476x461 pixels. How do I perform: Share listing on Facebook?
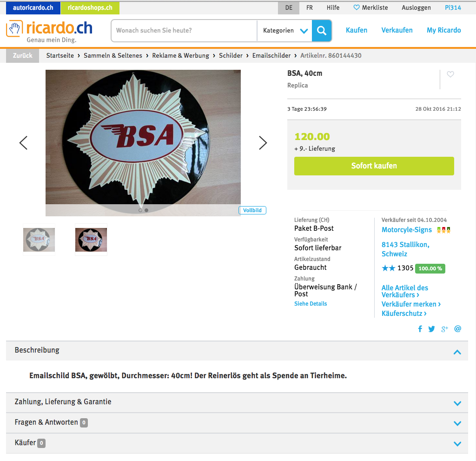420,329
